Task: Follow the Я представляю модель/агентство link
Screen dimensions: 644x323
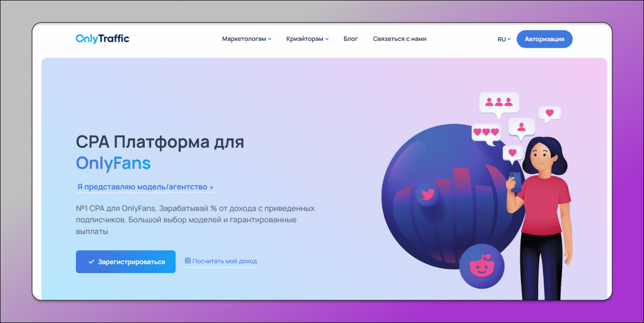Action: click(145, 187)
